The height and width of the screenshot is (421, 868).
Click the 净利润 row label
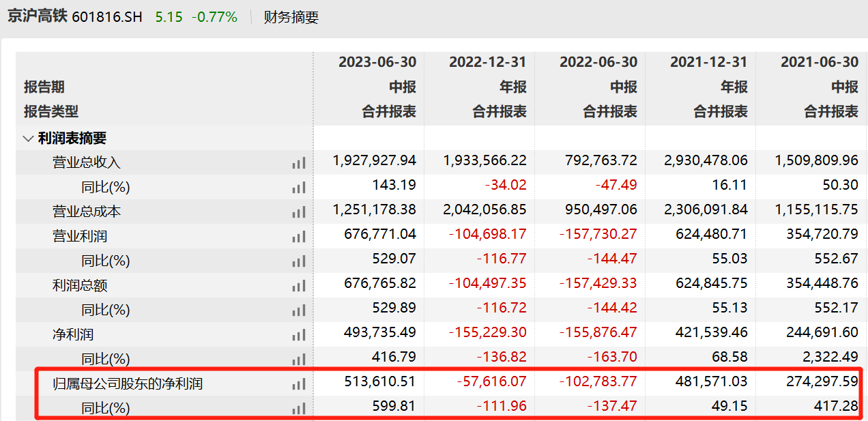(x=73, y=334)
